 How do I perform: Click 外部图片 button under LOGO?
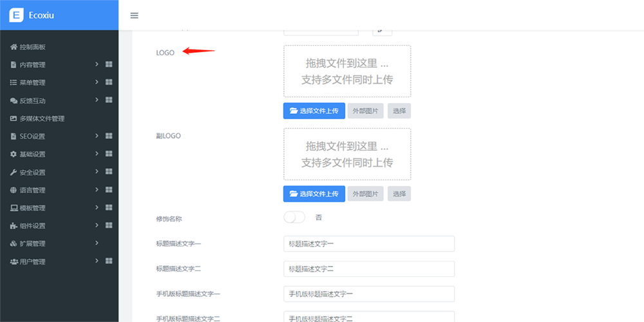click(366, 111)
